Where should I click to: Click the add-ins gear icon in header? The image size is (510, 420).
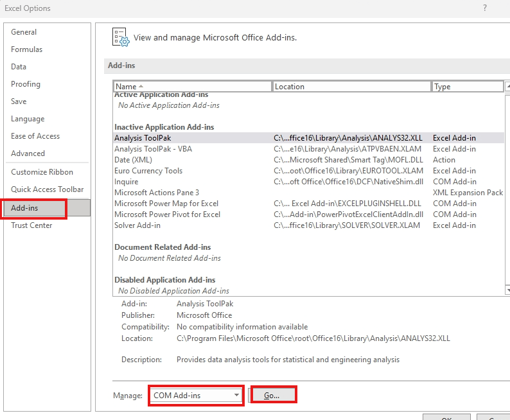point(121,37)
